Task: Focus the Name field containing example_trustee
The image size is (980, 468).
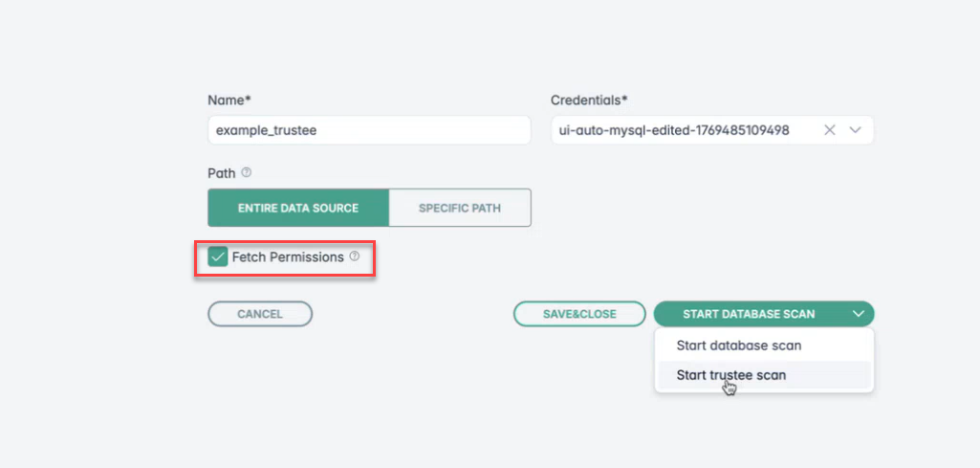Action: point(368,130)
